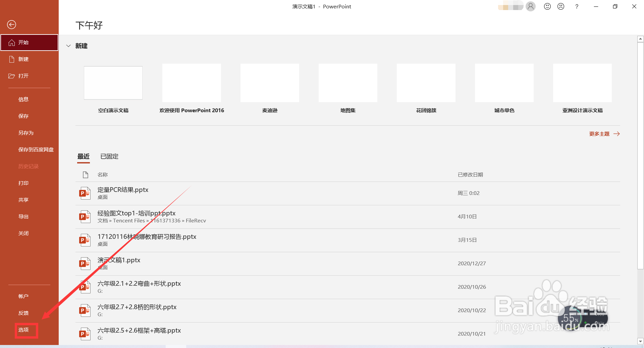This screenshot has width=644, height=348.
Task: Choose 保存 in the sidebar
Action: pos(29,116)
